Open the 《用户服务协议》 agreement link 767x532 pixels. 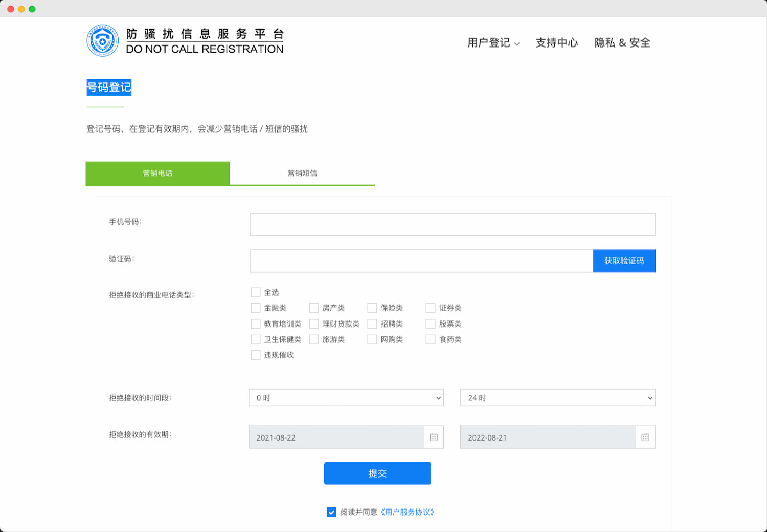tap(408, 512)
